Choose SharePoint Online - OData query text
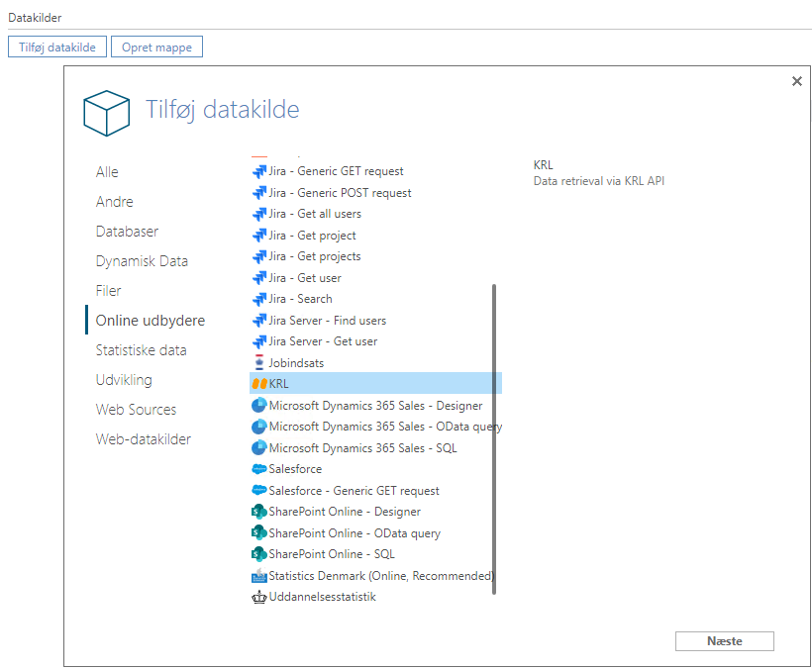 pos(355,533)
